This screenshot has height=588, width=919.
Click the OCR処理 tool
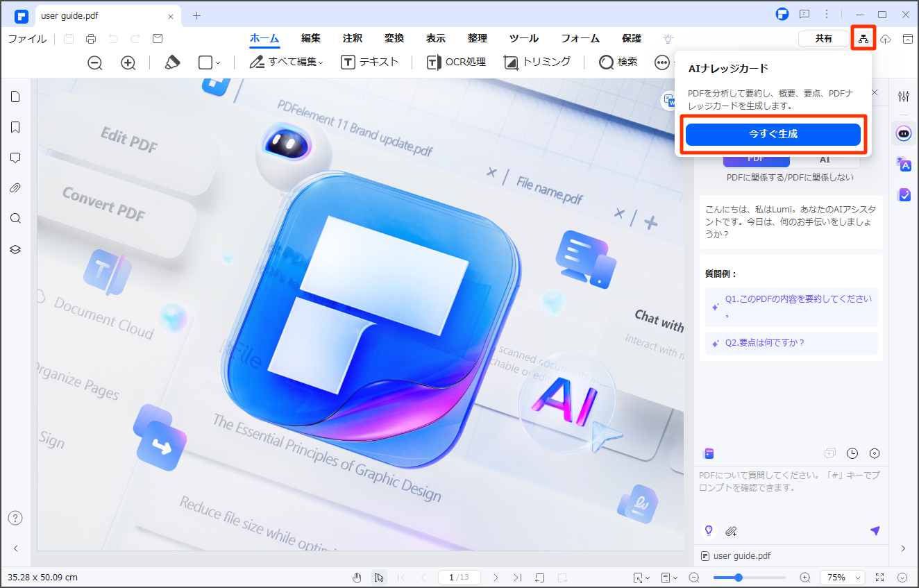(x=456, y=62)
